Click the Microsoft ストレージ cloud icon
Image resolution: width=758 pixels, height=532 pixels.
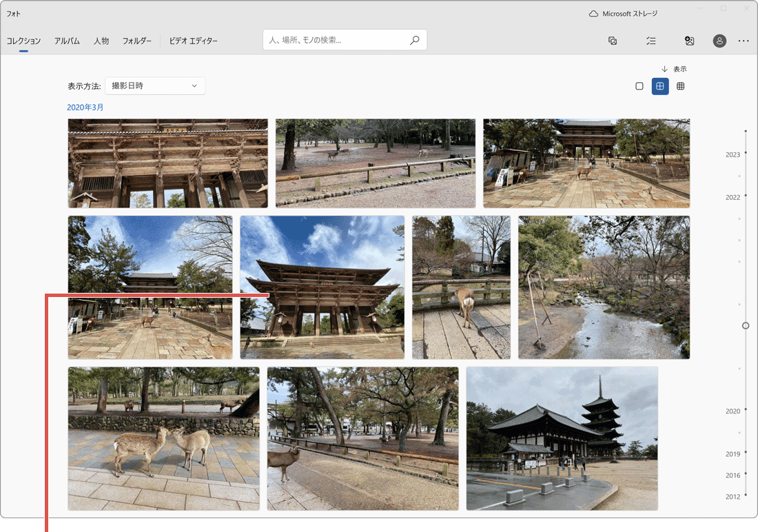[x=592, y=12]
